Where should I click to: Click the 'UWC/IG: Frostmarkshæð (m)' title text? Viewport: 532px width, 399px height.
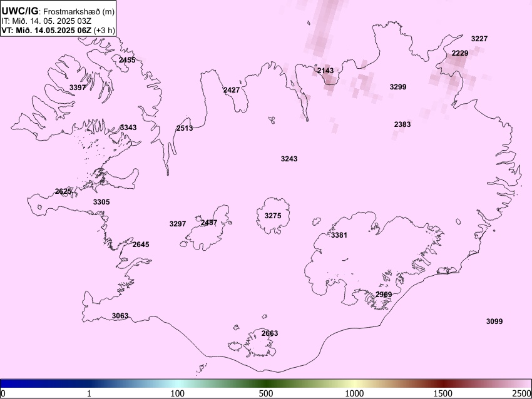(x=58, y=11)
